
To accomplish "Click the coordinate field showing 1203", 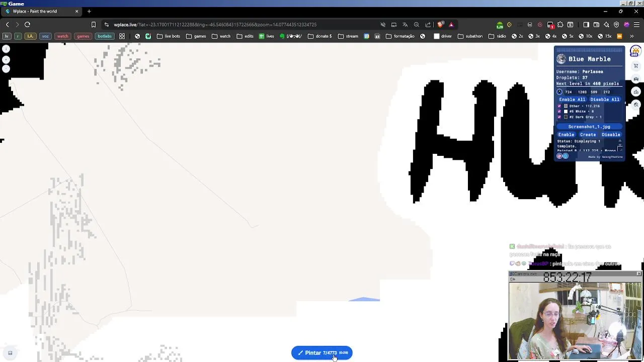I will click(583, 92).
